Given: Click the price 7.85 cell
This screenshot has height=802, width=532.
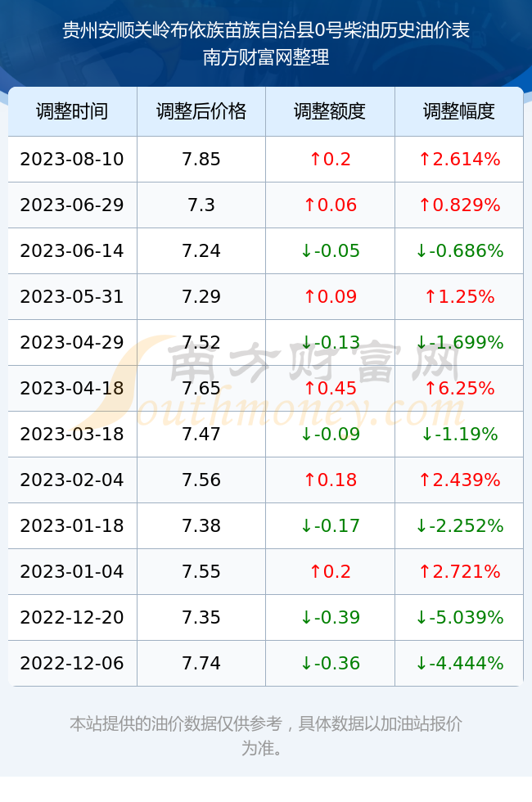Looking at the screenshot, I should [x=201, y=159].
